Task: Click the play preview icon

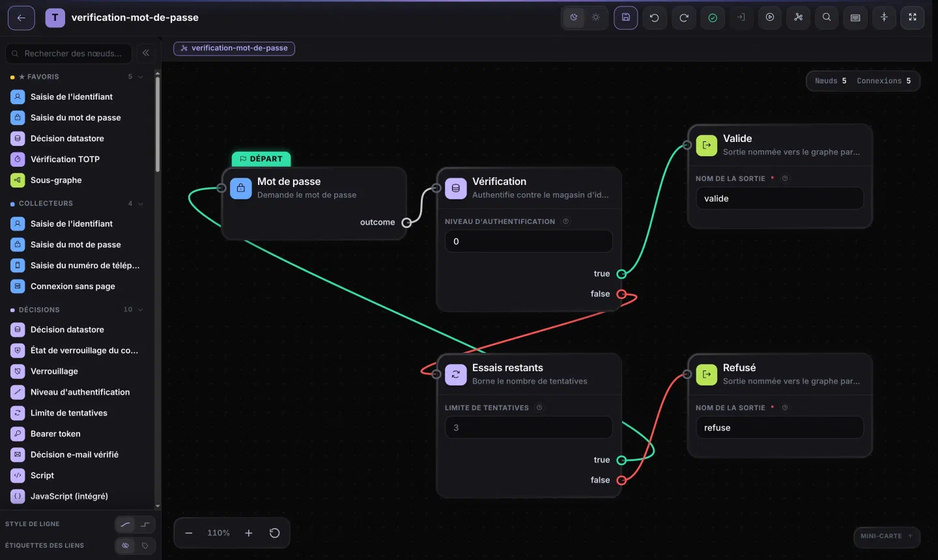Action: pyautogui.click(x=770, y=18)
